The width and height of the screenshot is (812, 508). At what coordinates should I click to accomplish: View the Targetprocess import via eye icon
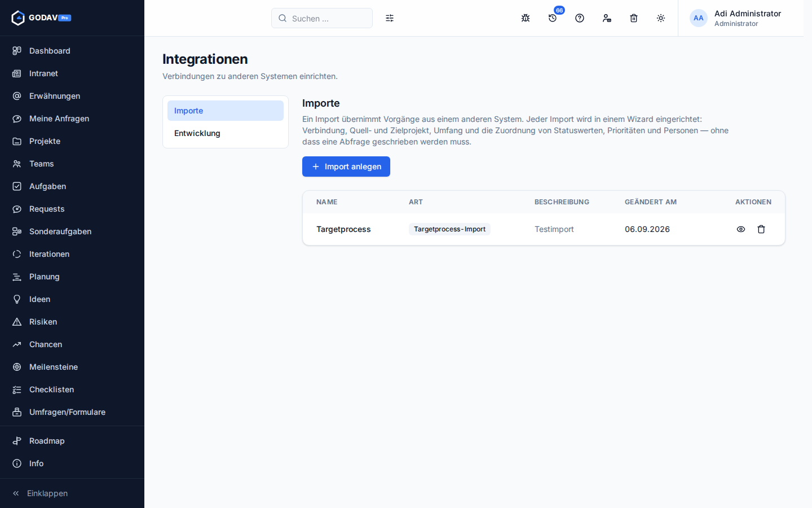[x=741, y=229]
